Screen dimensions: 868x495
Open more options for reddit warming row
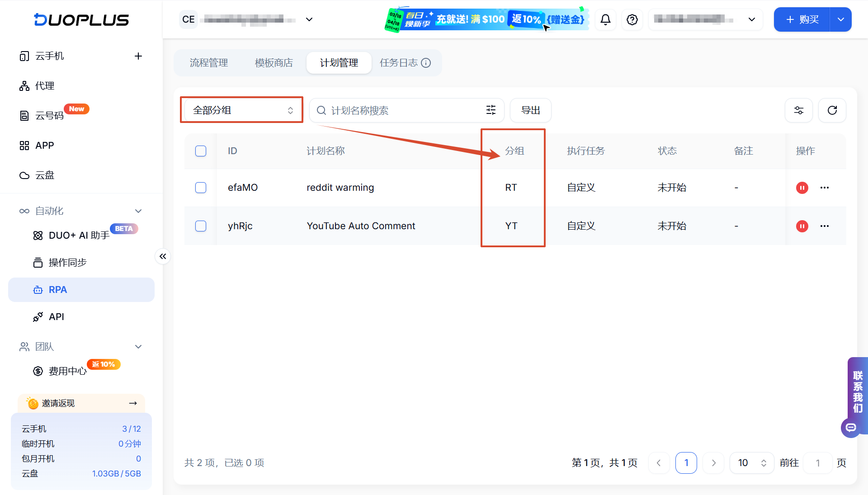coord(825,188)
